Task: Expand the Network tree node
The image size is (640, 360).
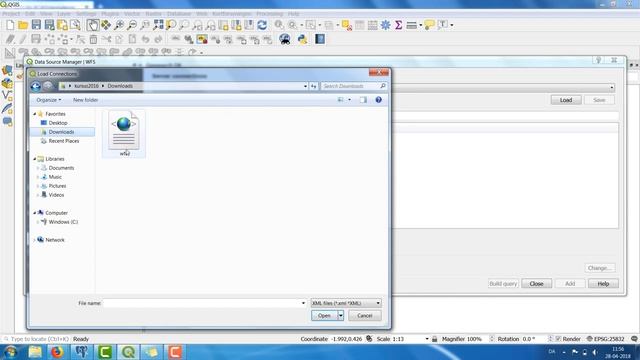Action: tap(34, 240)
